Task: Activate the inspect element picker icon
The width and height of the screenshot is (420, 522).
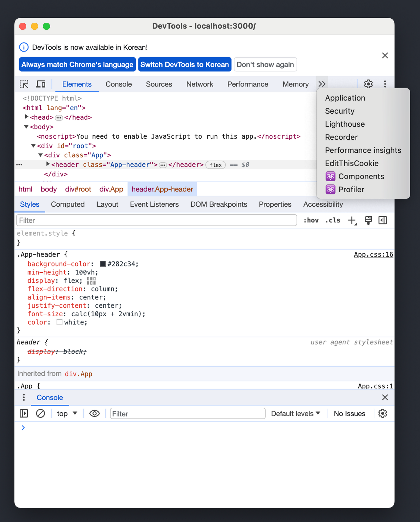Action: (x=24, y=84)
